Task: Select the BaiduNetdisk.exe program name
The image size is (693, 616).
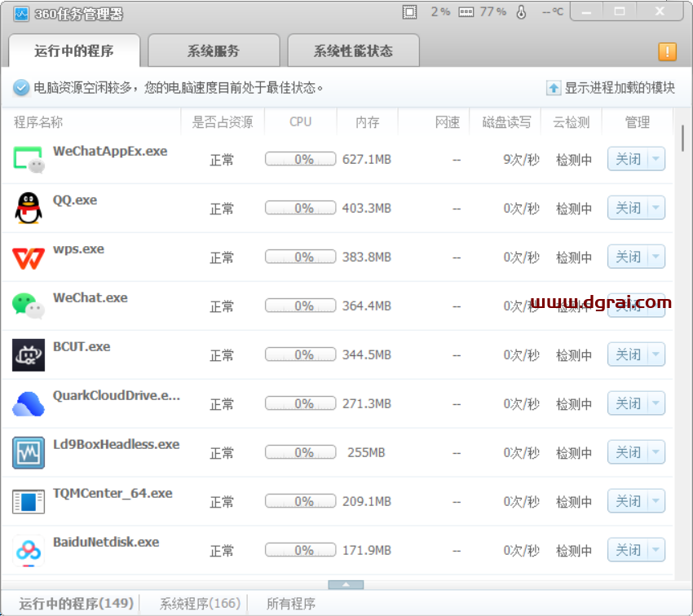Action: click(106, 542)
